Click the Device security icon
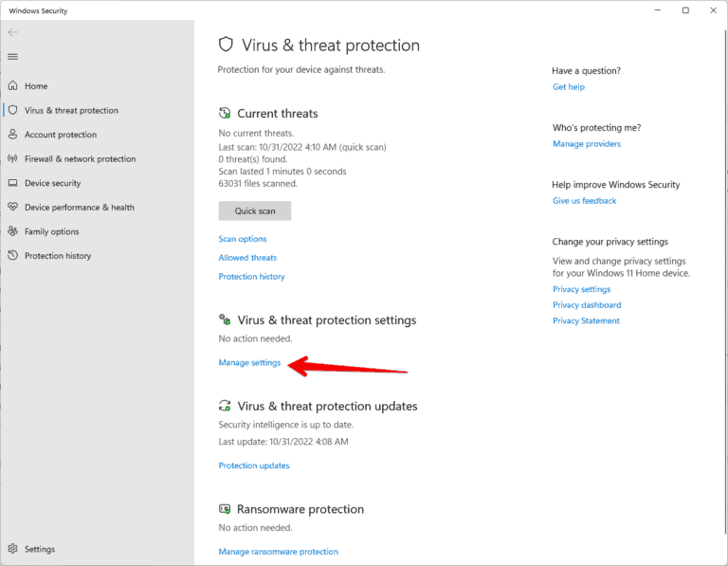 point(13,183)
